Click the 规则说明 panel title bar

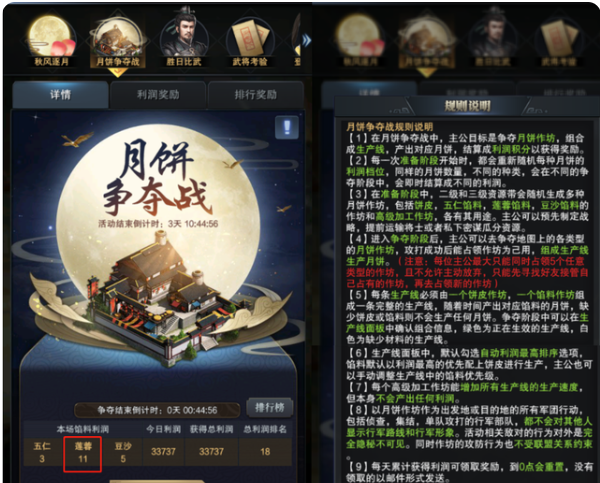(467, 106)
